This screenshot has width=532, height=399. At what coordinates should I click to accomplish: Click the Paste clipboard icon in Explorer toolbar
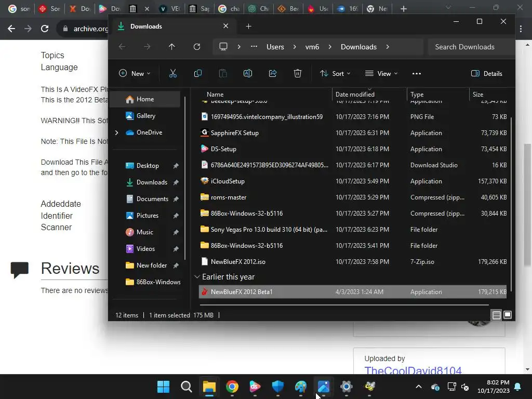tap(223, 73)
